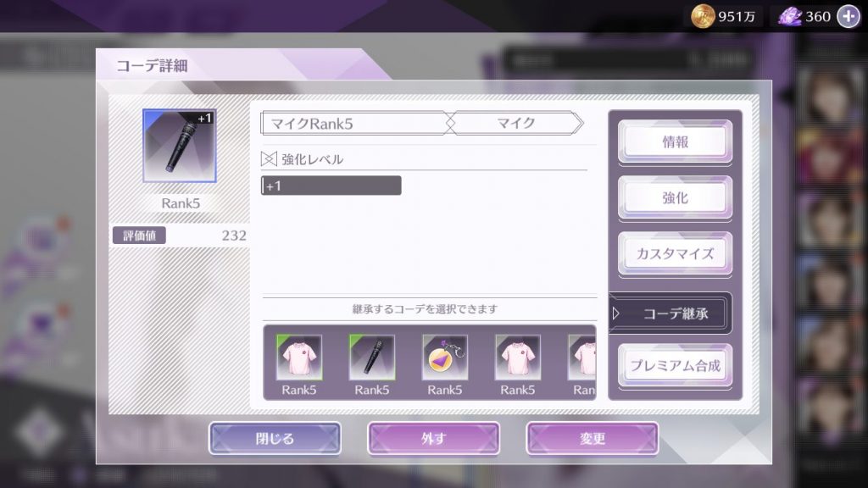The image size is (868, 488).
Task: Tap the gold coin icon showing 951万
Action: click(702, 16)
